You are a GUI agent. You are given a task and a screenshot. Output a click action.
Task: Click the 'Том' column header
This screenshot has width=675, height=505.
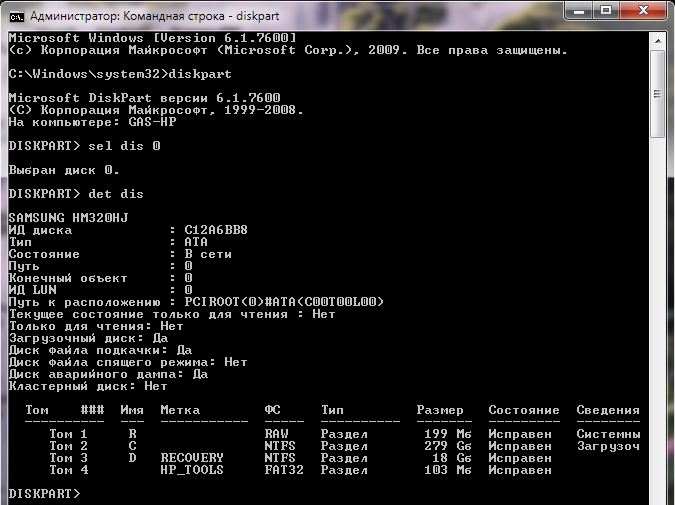pyautogui.click(x=37, y=410)
